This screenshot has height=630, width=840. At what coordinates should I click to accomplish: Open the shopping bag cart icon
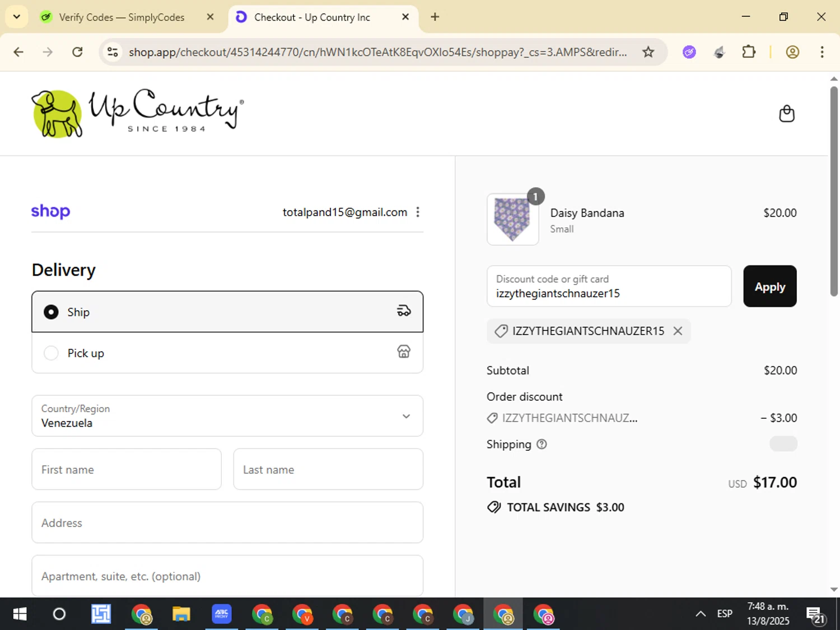coord(787,114)
